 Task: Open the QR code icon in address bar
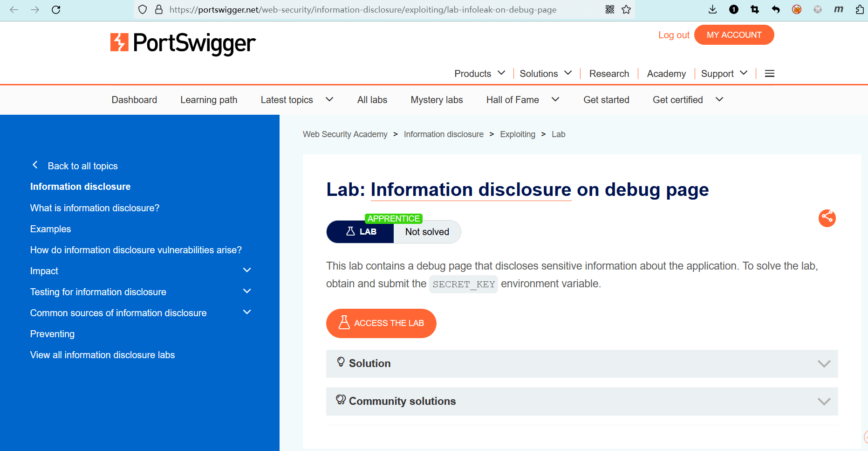click(610, 10)
